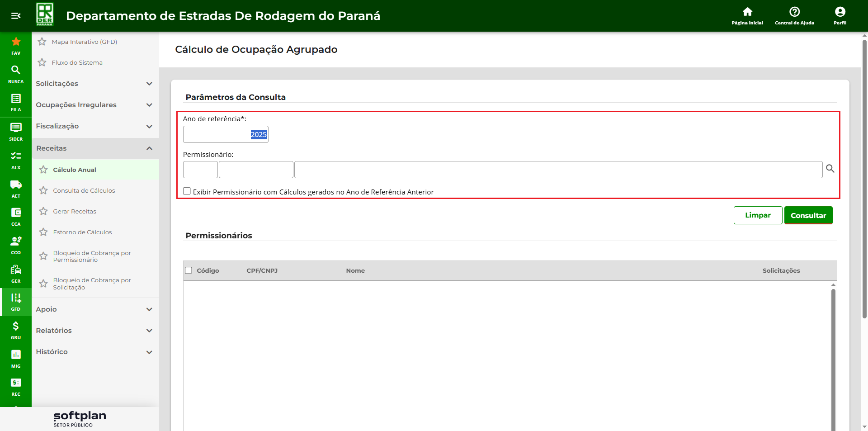868x431 pixels.
Task: Open the Central de Ajuda help icon
Action: (794, 12)
